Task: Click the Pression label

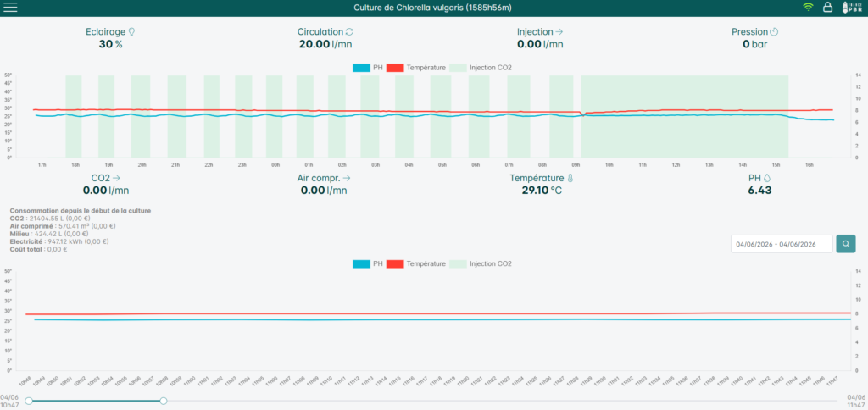Action: pos(750,32)
